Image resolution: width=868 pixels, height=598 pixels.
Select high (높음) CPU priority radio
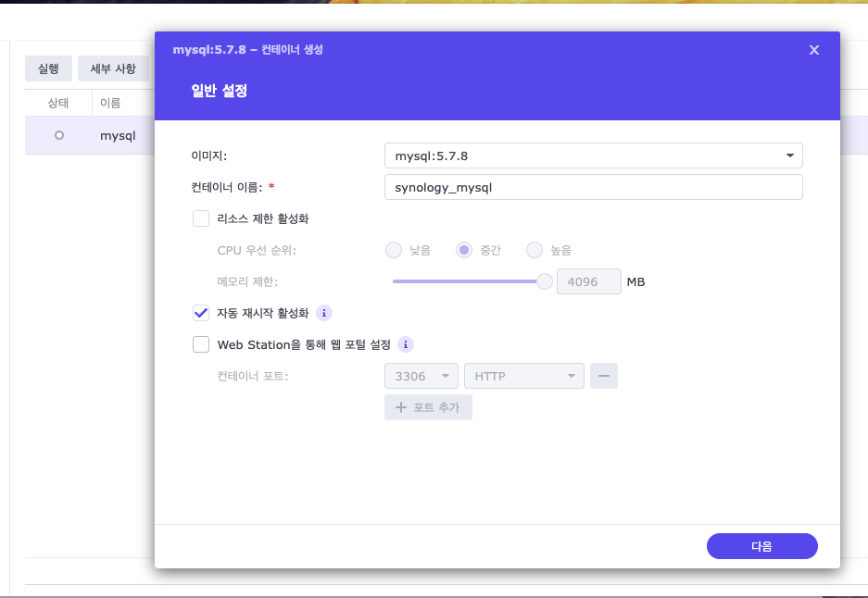pyautogui.click(x=535, y=250)
